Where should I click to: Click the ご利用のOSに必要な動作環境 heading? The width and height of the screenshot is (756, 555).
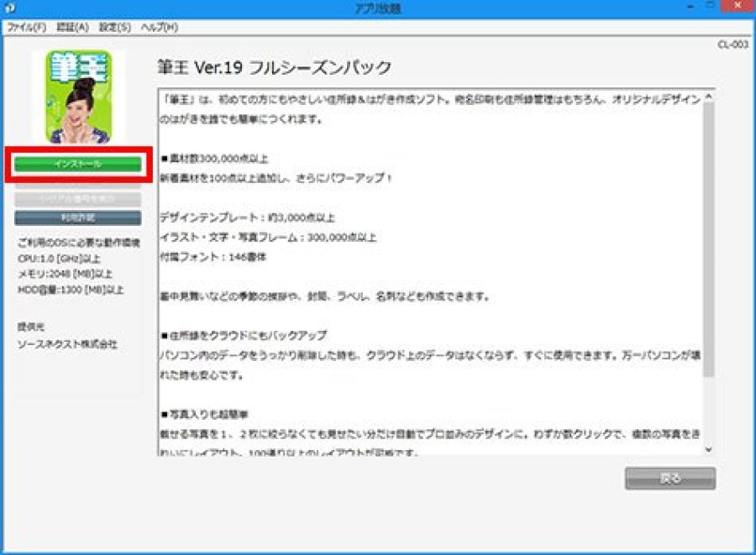click(x=79, y=243)
